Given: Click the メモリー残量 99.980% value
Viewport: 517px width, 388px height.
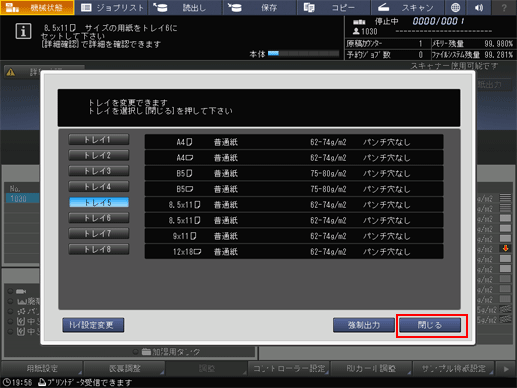Looking at the screenshot, I should tap(498, 44).
